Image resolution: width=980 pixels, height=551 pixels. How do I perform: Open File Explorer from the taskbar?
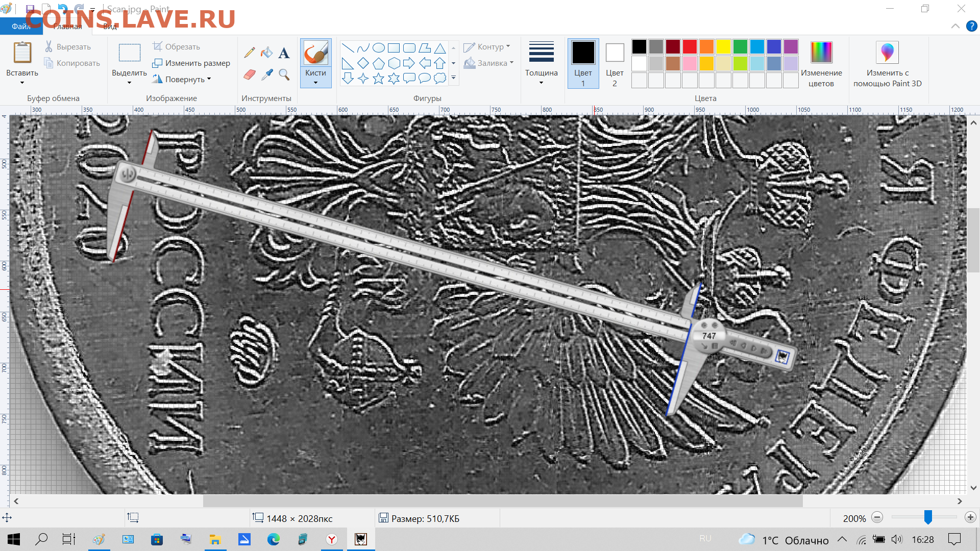tap(215, 539)
